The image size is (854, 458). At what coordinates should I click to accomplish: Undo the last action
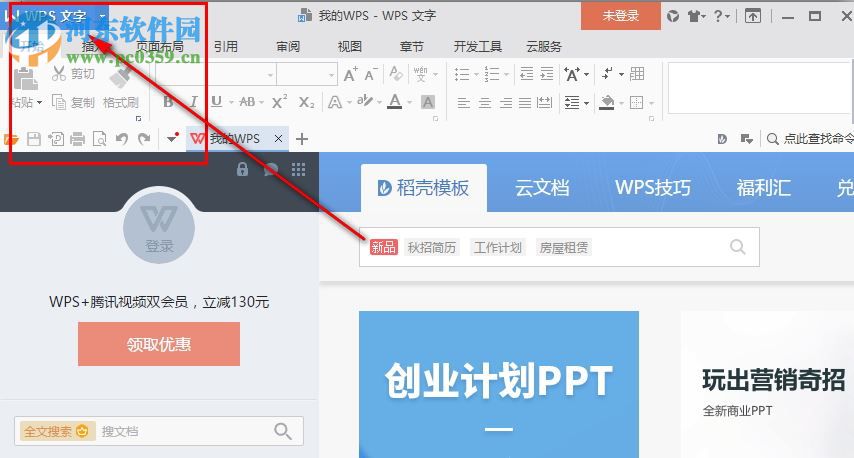coord(122,139)
